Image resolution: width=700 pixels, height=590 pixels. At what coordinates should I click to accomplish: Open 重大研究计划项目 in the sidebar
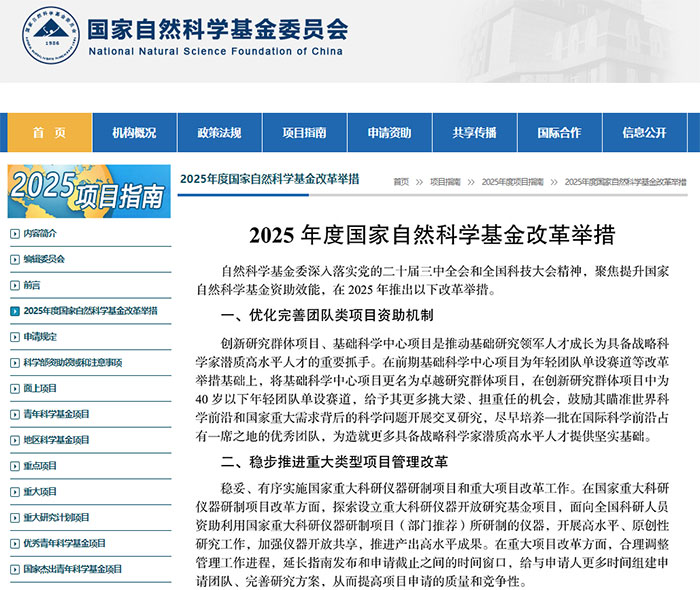click(x=56, y=518)
